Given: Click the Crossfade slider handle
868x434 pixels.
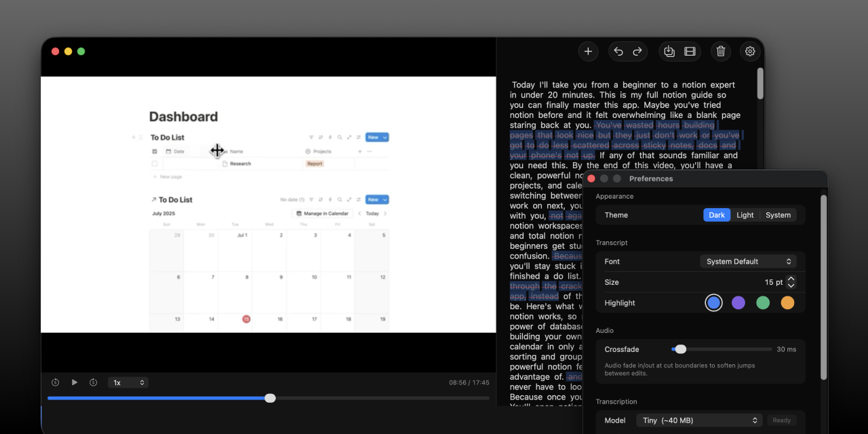Looking at the screenshot, I should tap(681, 349).
